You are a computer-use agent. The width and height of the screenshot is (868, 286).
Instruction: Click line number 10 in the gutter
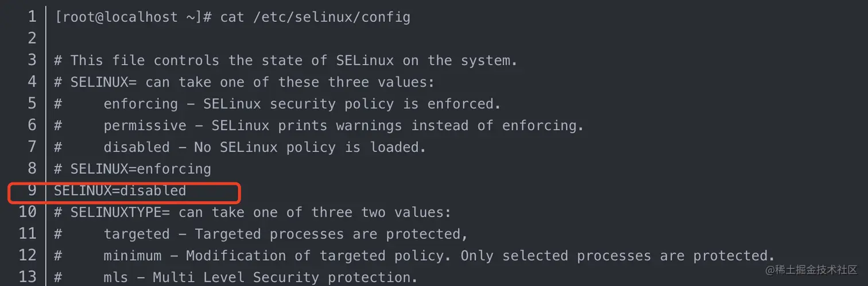(28, 212)
